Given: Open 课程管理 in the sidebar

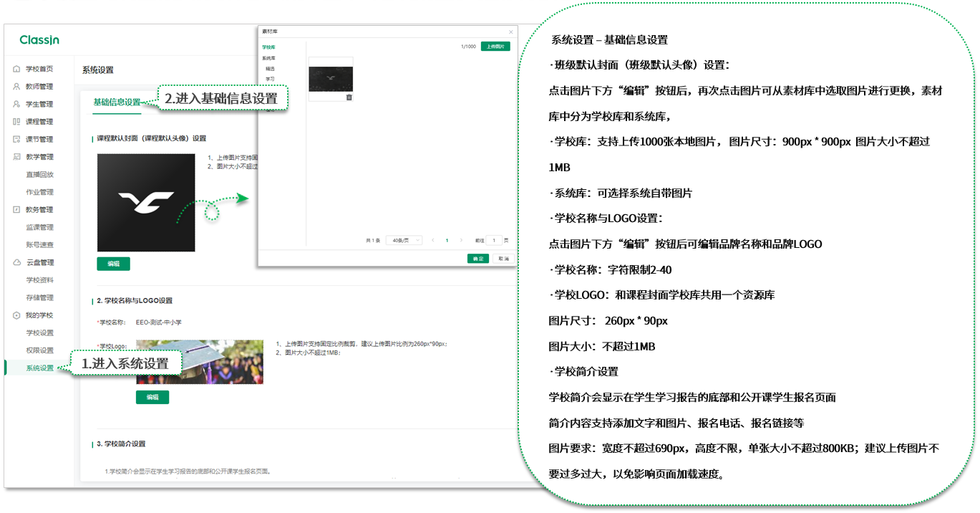Looking at the screenshot, I should [x=39, y=122].
